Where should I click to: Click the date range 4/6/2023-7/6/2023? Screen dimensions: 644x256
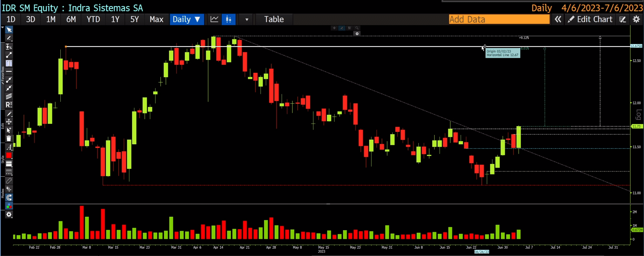602,8
